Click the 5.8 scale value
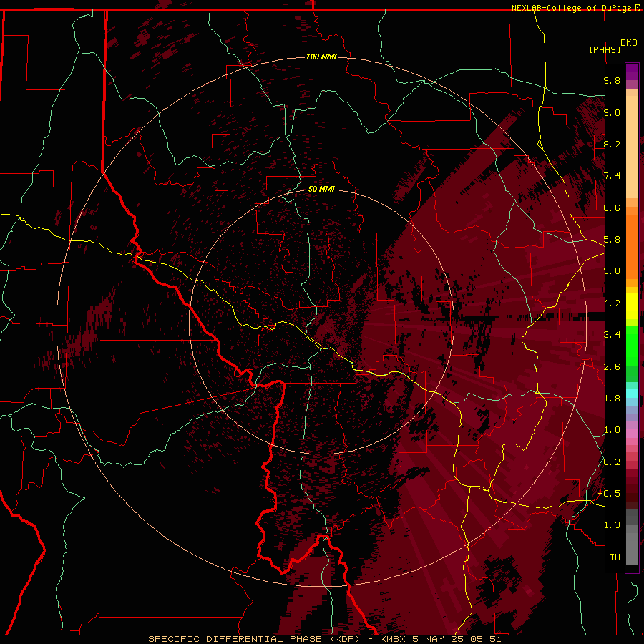 click(x=612, y=240)
